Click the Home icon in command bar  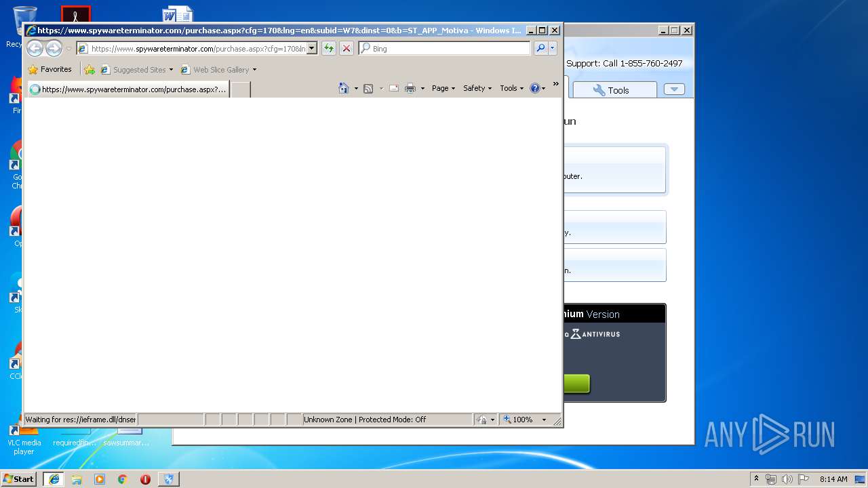[x=344, y=88]
